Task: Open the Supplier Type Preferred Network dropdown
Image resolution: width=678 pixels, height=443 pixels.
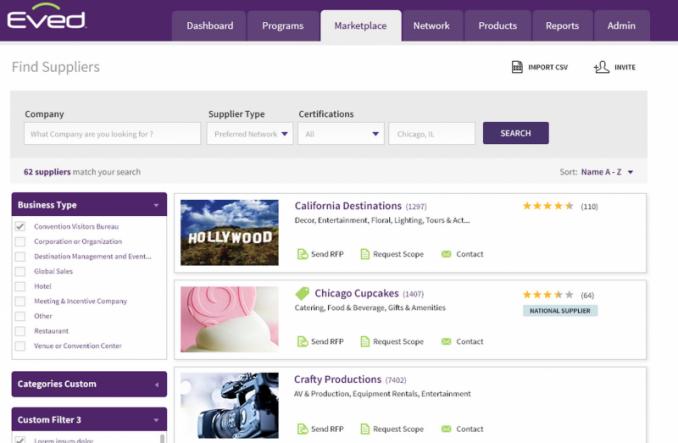Action: click(x=250, y=134)
